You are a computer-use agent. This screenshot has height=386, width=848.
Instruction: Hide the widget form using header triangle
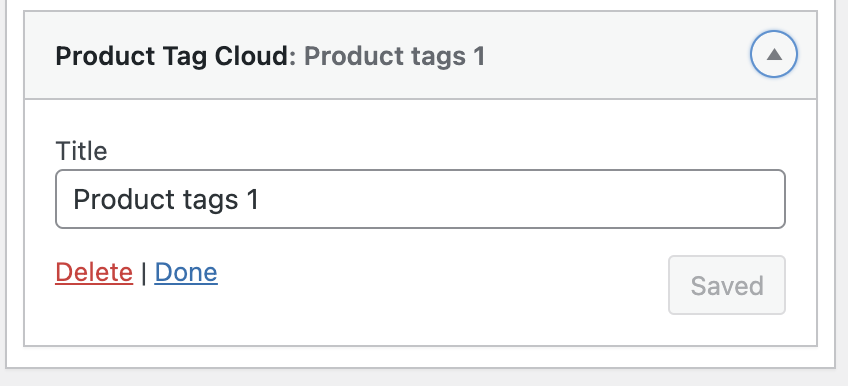(x=774, y=54)
